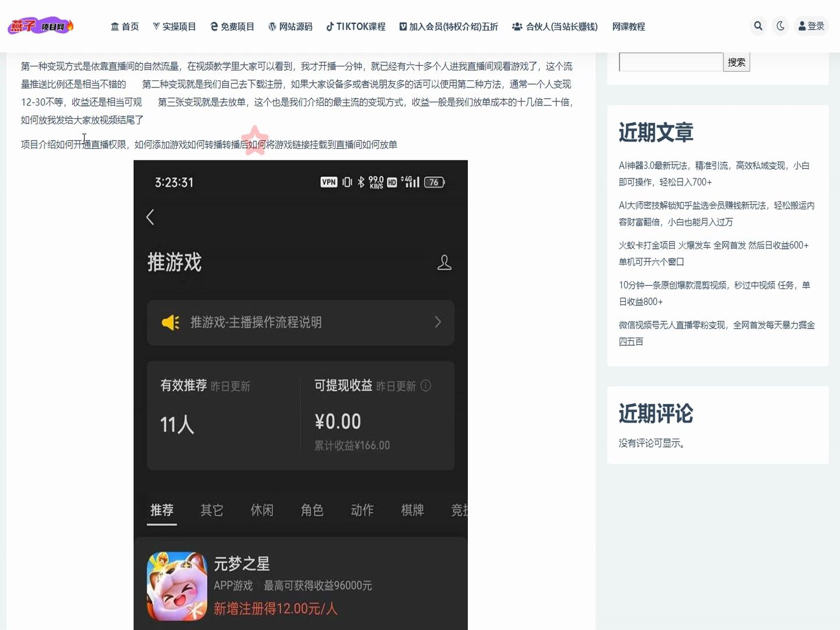840x630 pixels.
Task: Click the 登录 login button
Action: [x=811, y=26]
